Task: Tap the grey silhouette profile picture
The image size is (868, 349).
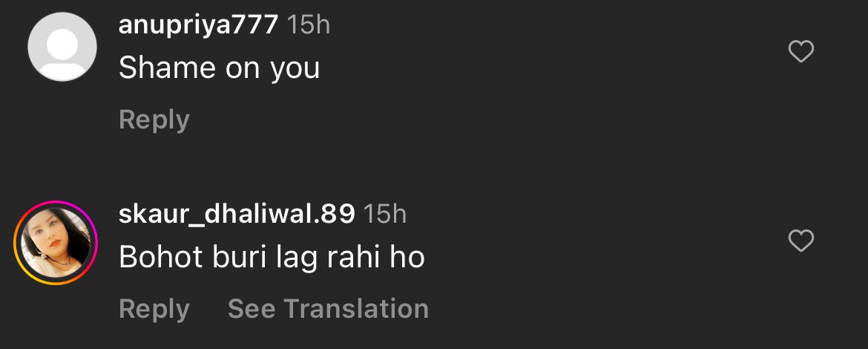Action: coord(62,47)
